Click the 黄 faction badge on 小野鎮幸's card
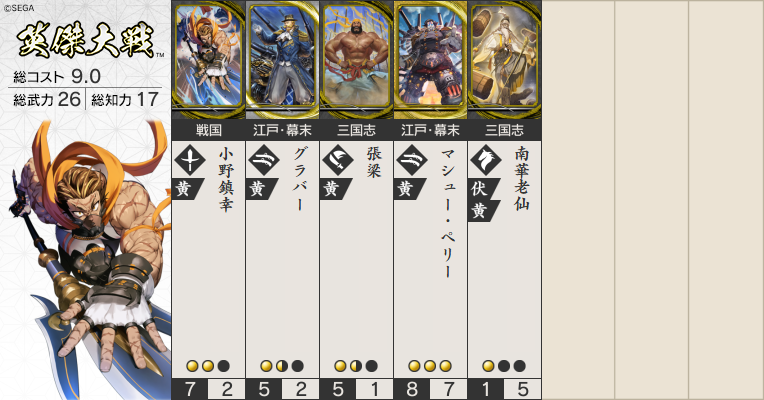 (x=186, y=189)
